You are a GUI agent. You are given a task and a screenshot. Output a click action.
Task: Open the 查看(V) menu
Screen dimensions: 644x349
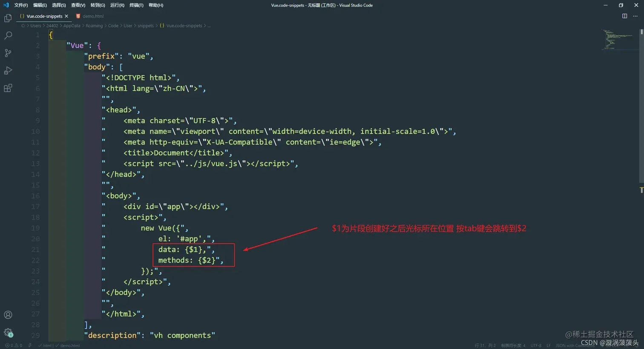(x=78, y=5)
